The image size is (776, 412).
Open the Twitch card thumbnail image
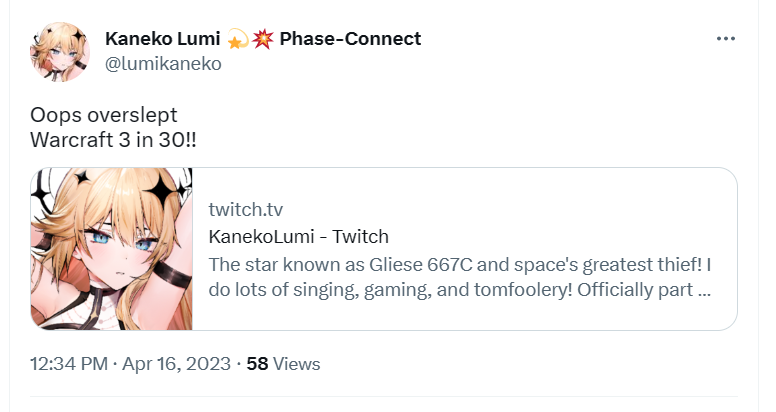(x=112, y=249)
